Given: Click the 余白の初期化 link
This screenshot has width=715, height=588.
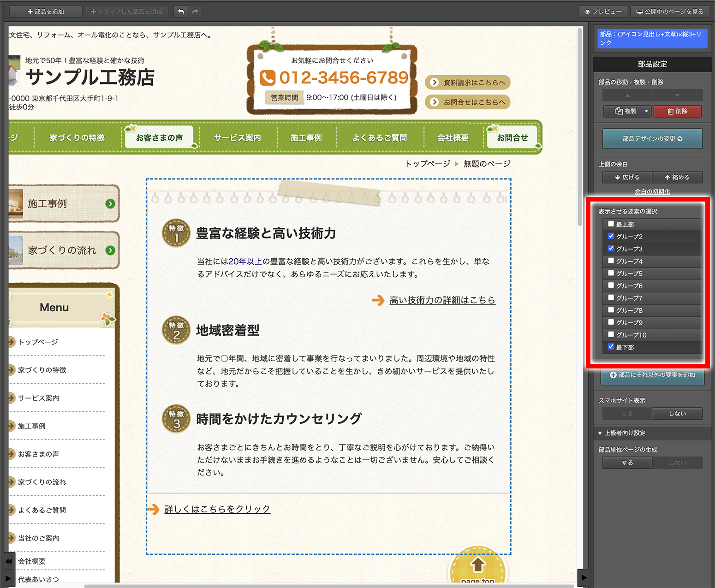Looking at the screenshot, I should pos(652,191).
